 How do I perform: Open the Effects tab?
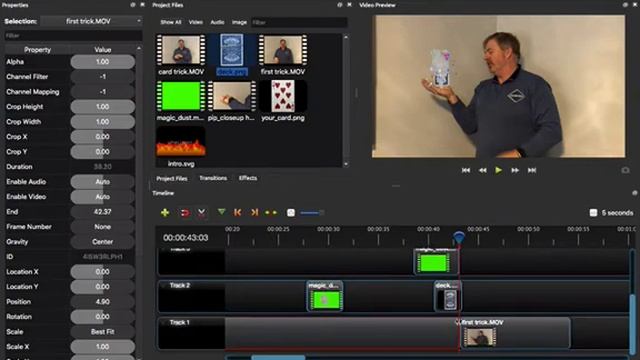248,178
